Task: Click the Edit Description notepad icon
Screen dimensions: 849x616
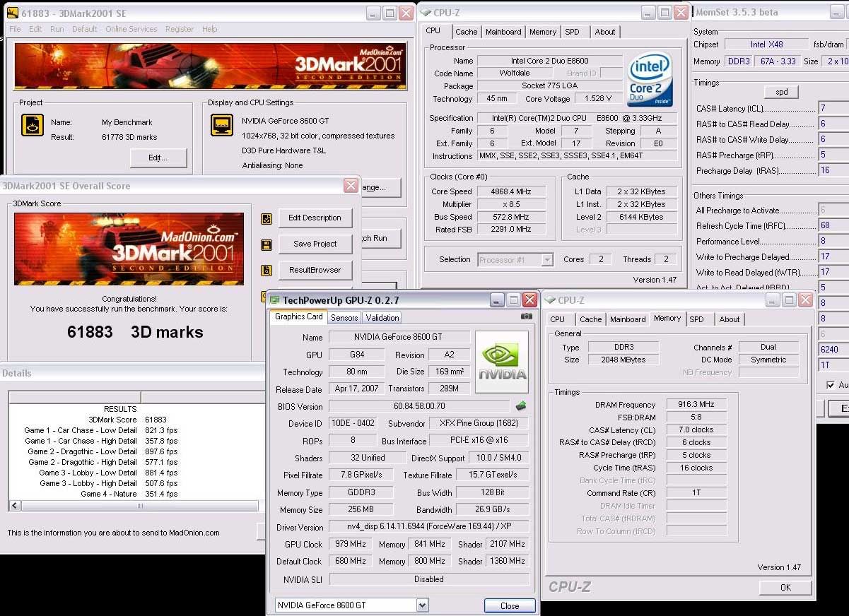Action: (x=267, y=219)
